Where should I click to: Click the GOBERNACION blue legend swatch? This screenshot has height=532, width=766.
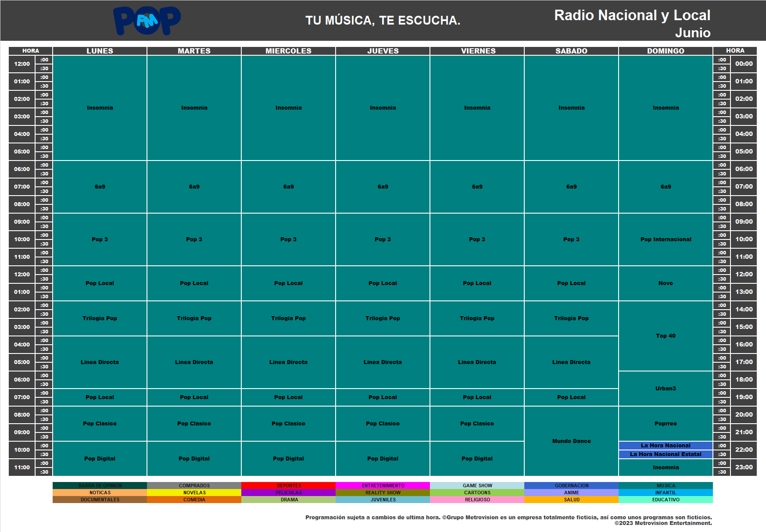click(x=571, y=486)
